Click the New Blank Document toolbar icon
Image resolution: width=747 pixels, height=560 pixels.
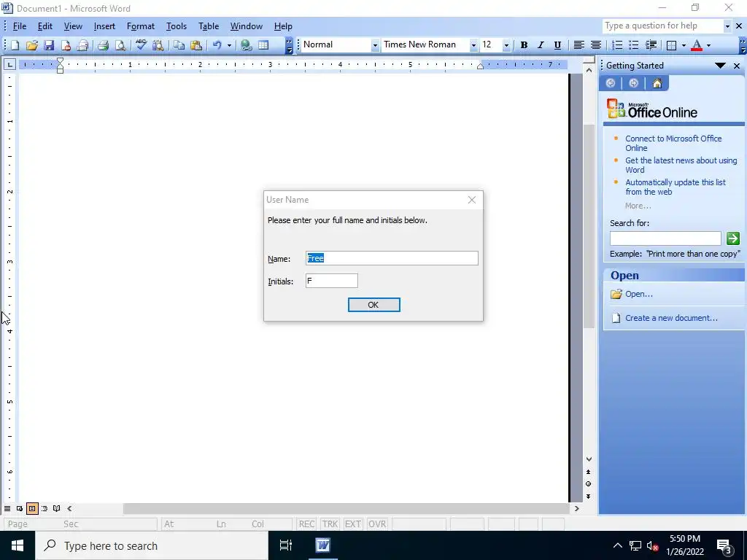[x=15, y=45]
